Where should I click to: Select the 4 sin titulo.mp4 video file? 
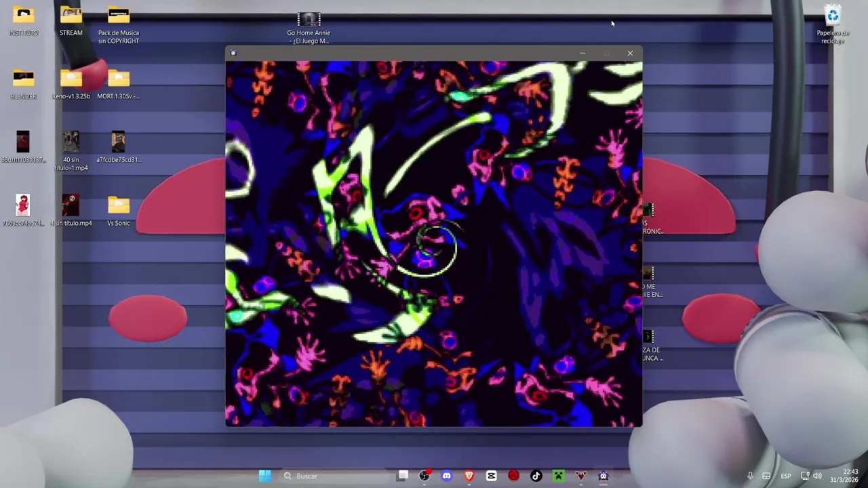pos(71,211)
